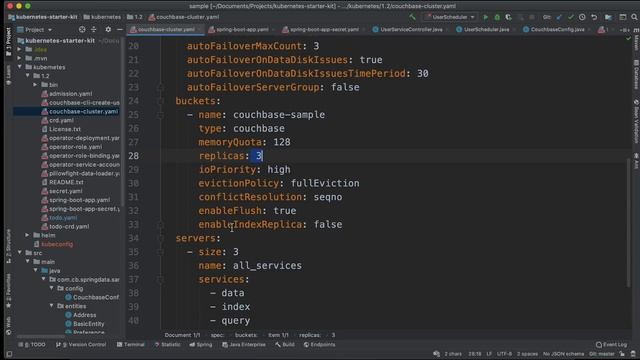Image resolution: width=640 pixels, height=360 pixels.
Task: Click 'buckets:' in editor breadcrumb bar
Action: 246,335
